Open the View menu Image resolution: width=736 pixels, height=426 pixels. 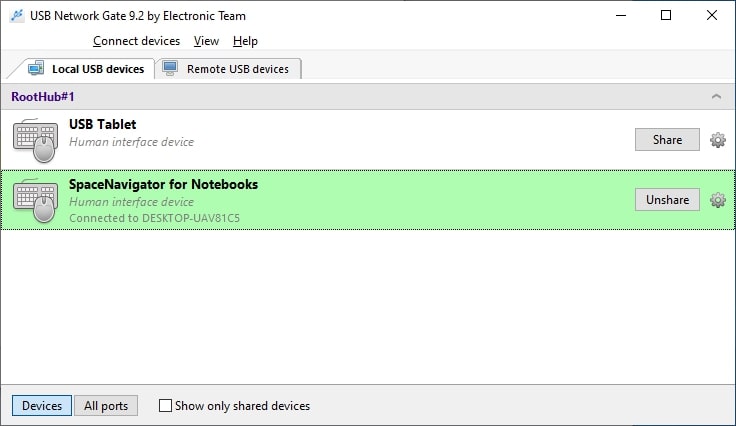[206, 41]
